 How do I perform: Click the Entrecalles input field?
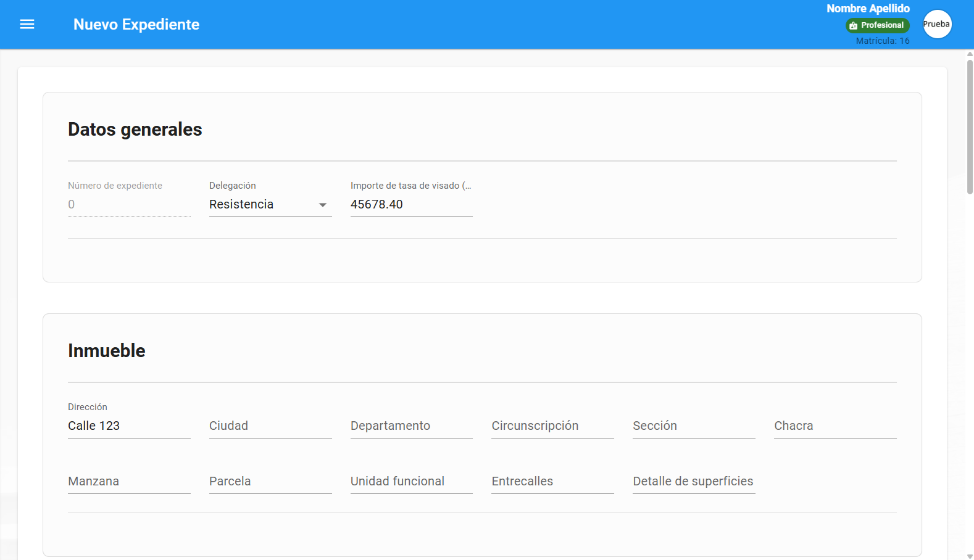tap(552, 482)
